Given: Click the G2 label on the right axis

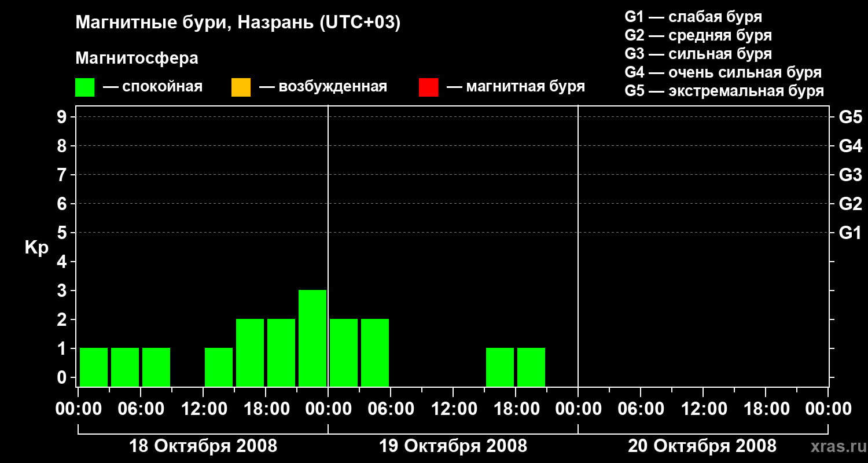Looking at the screenshot, I should (x=850, y=204).
